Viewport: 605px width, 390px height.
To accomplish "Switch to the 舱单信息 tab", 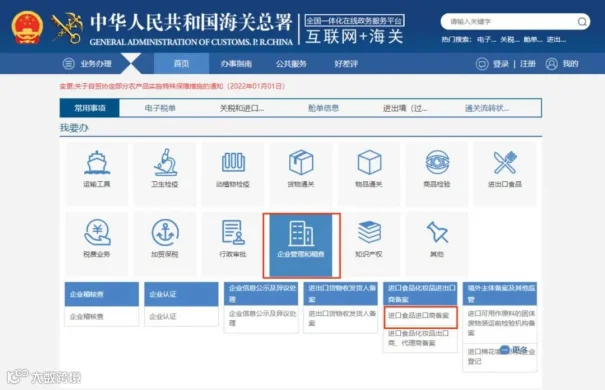I will click(x=323, y=108).
